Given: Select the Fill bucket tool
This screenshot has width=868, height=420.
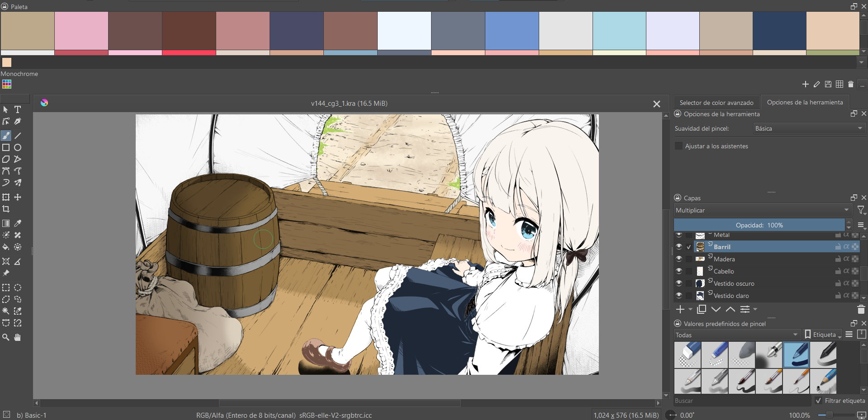Looking at the screenshot, I should [6, 247].
